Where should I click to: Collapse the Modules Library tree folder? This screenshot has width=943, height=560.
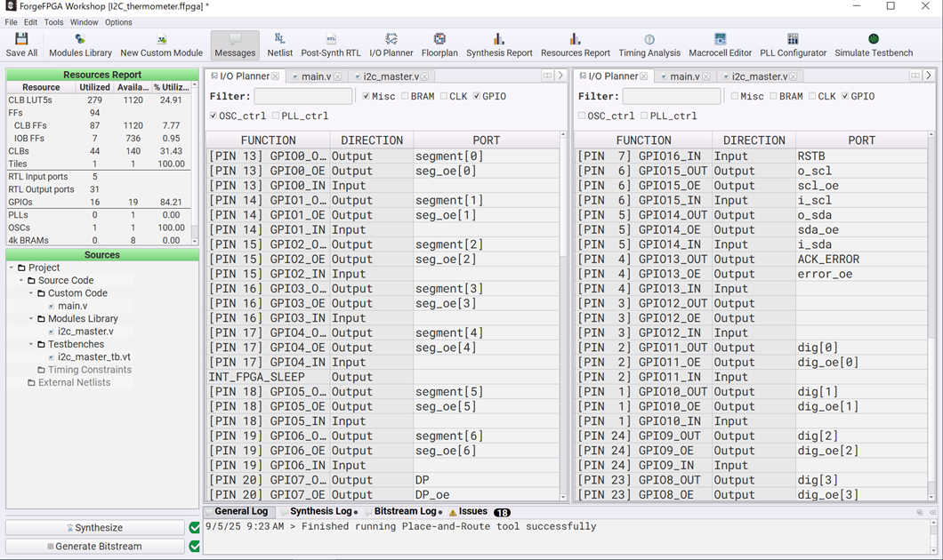(x=31, y=318)
